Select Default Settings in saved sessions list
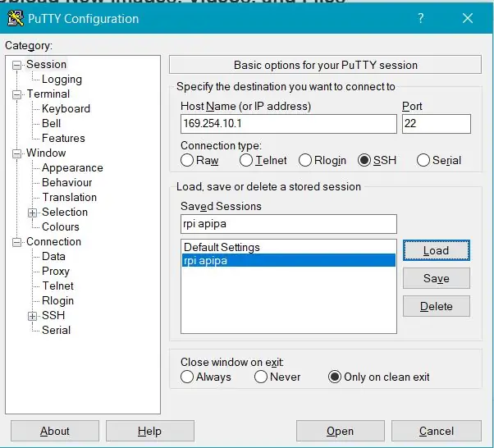Viewport: 494px width, 448px height. tap(289, 247)
